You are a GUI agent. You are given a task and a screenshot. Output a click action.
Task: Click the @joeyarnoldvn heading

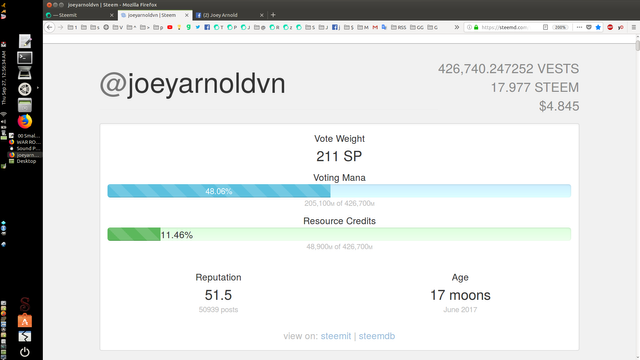point(193,84)
